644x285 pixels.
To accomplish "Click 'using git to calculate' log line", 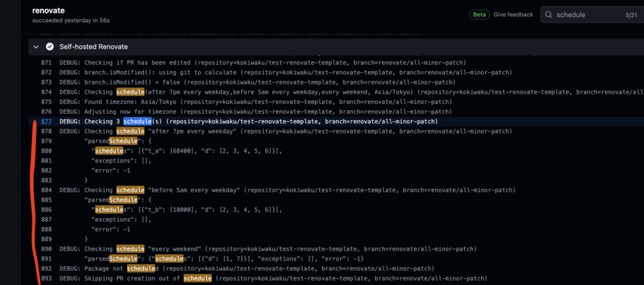I will (x=286, y=72).
